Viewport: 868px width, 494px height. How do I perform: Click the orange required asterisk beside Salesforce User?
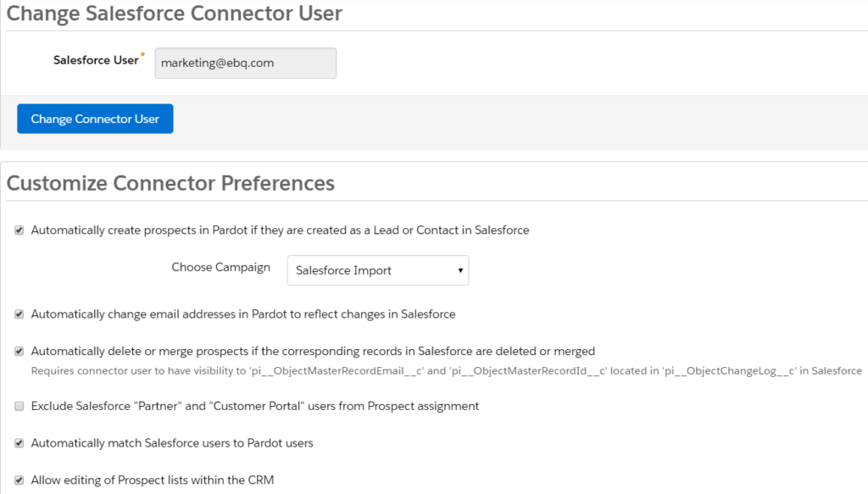pos(142,54)
